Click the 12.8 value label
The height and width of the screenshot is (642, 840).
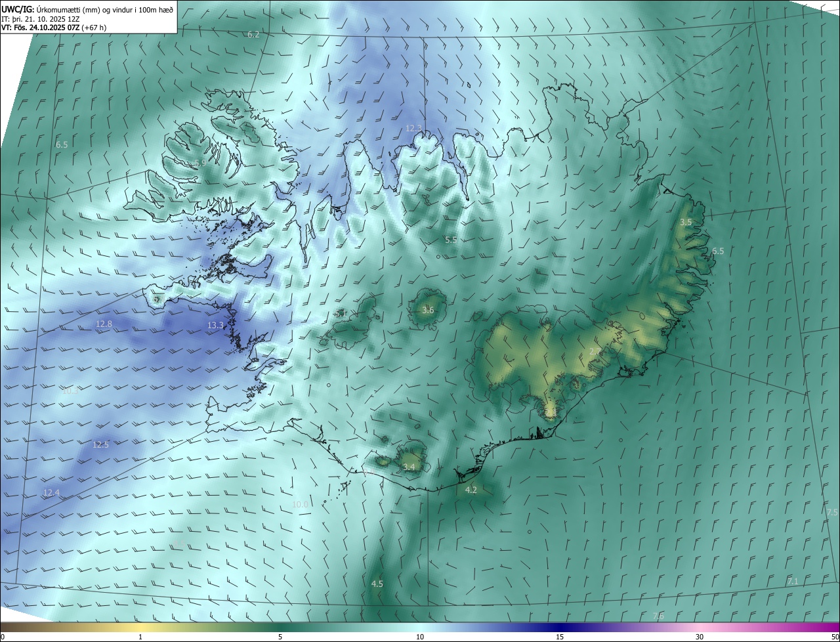[104, 324]
